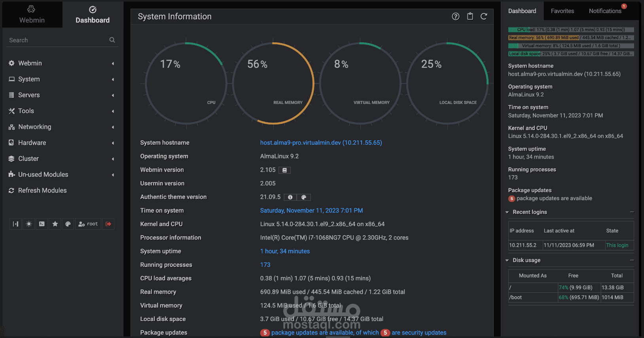The height and width of the screenshot is (338, 644).
Task: Select the Dashboard tab in the left sidebar
Action: [93, 15]
